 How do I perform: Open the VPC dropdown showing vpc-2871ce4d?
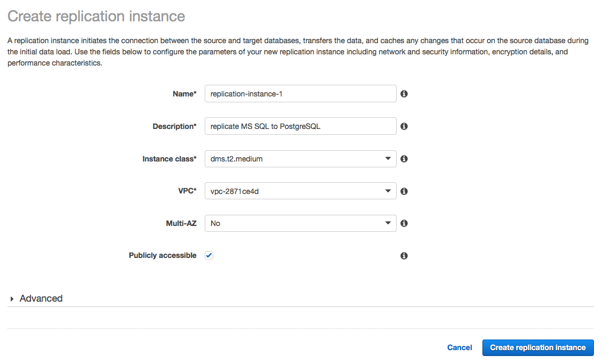coord(299,191)
